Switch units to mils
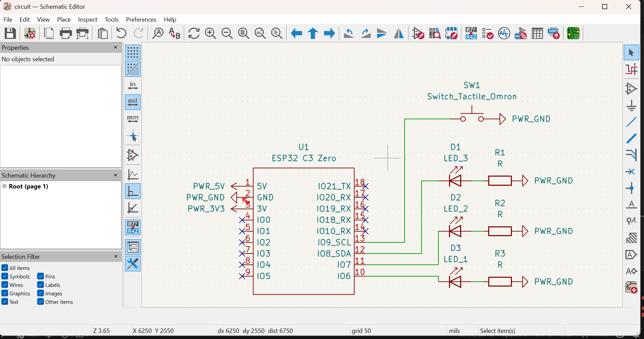This screenshot has height=339, width=644. [133, 102]
